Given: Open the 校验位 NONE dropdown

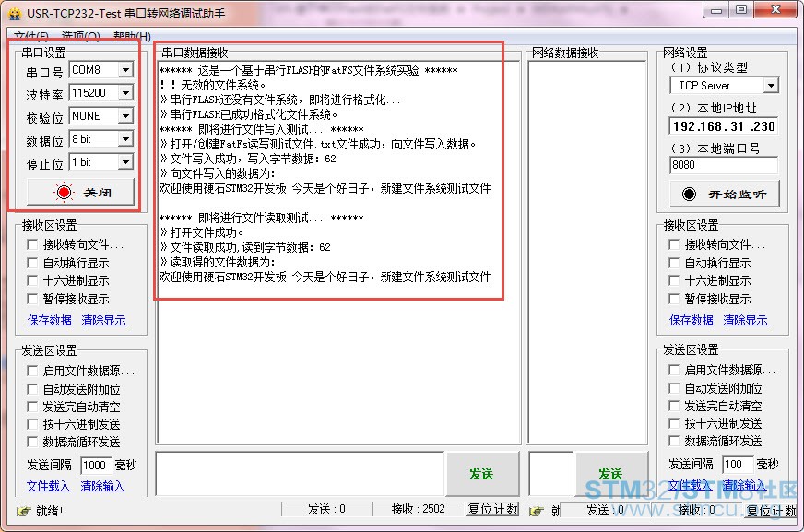Looking at the screenshot, I should click(x=125, y=116).
